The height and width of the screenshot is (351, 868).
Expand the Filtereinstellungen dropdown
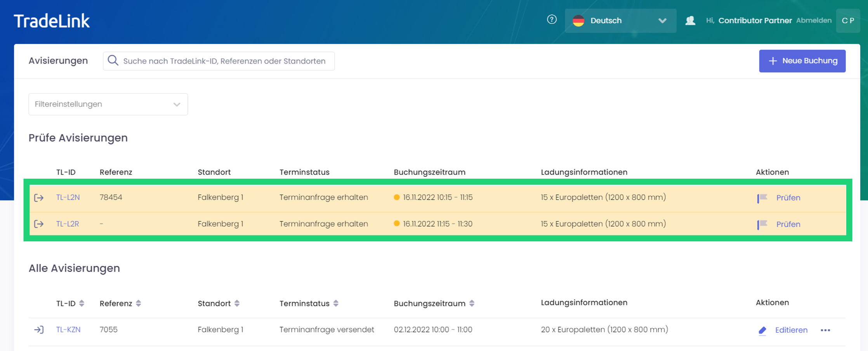(108, 104)
